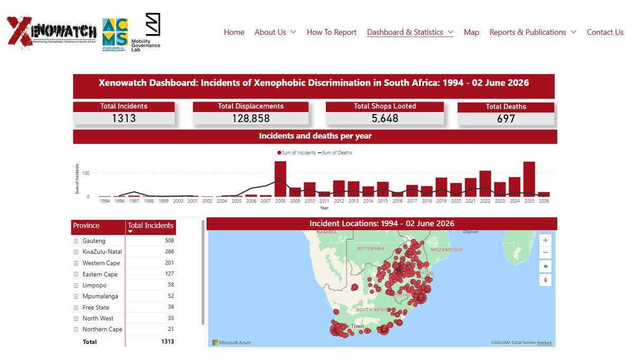The width and height of the screenshot is (634, 364).
Task: Click Mpumalanga's incident count 52
Action: click(x=171, y=296)
